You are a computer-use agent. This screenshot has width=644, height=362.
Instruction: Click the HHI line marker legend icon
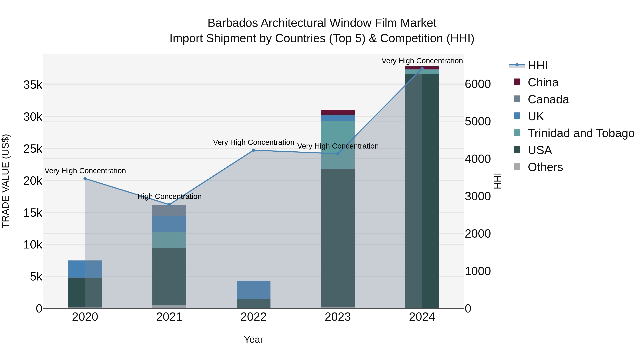point(517,65)
